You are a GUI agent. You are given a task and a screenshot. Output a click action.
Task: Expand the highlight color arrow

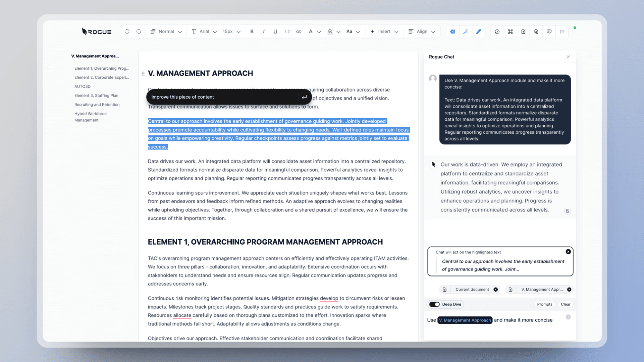click(338, 32)
